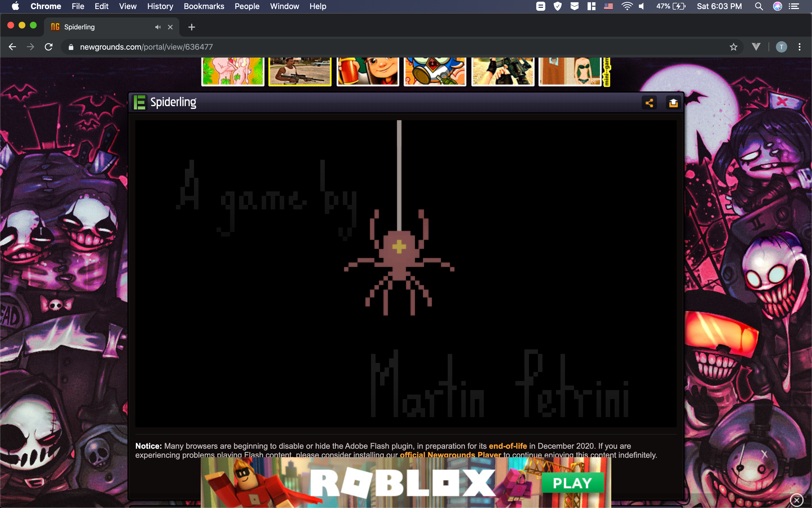Click the site lock icon
This screenshot has width=812, height=508.
71,47
